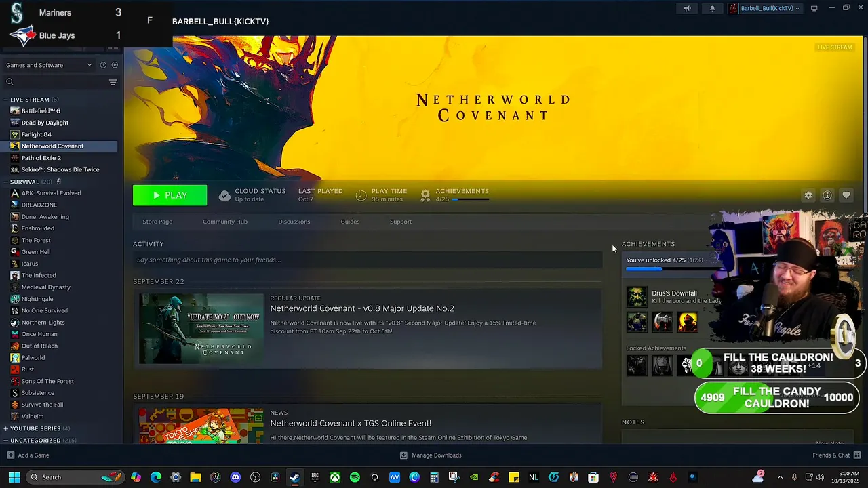The height and width of the screenshot is (488, 868).
Task: Open the Store Page tab
Action: pos(157,222)
